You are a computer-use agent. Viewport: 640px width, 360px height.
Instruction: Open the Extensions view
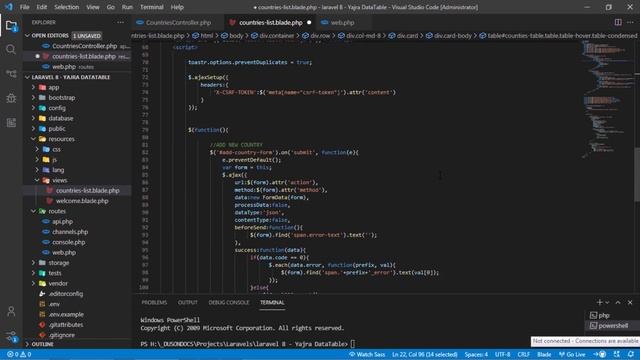11,122
